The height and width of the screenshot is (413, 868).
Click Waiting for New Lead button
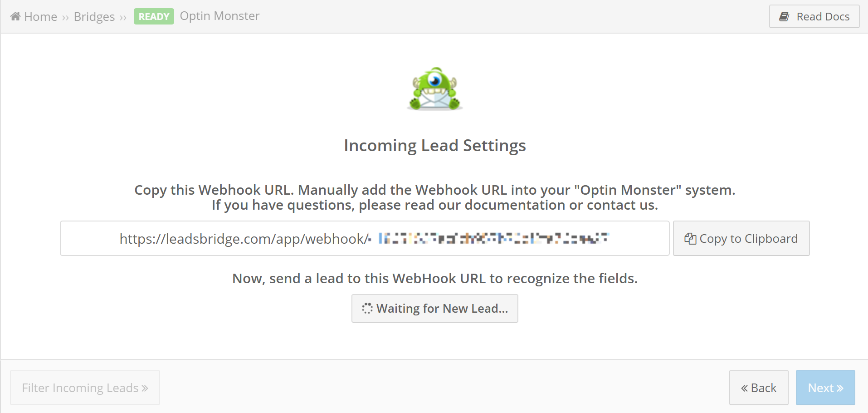tap(434, 309)
